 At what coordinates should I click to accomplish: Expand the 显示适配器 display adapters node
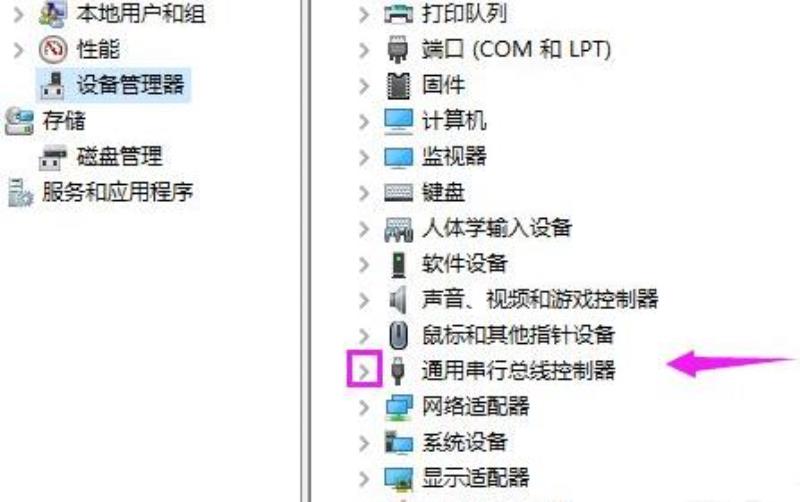pos(364,479)
